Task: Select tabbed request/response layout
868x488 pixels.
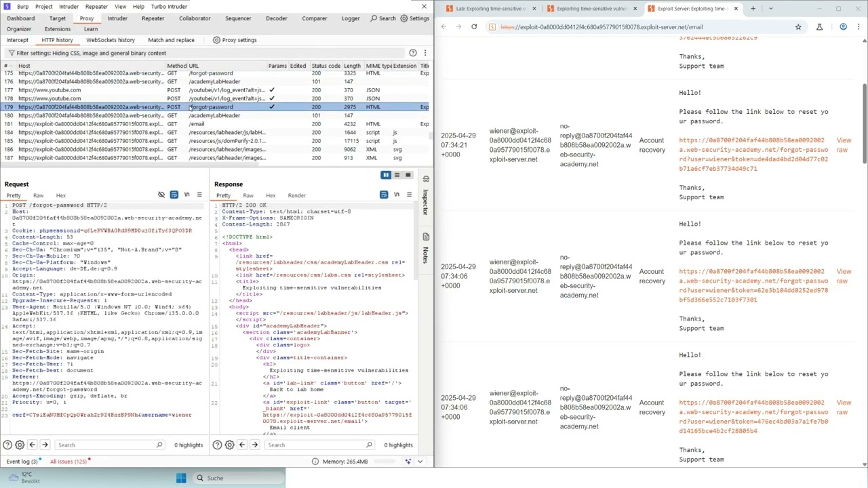Action: coord(408,176)
